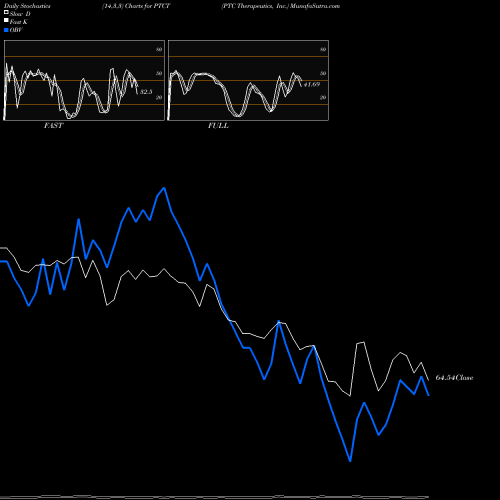
Task: Click the lowest trough of the OBV line
Action: (350, 461)
